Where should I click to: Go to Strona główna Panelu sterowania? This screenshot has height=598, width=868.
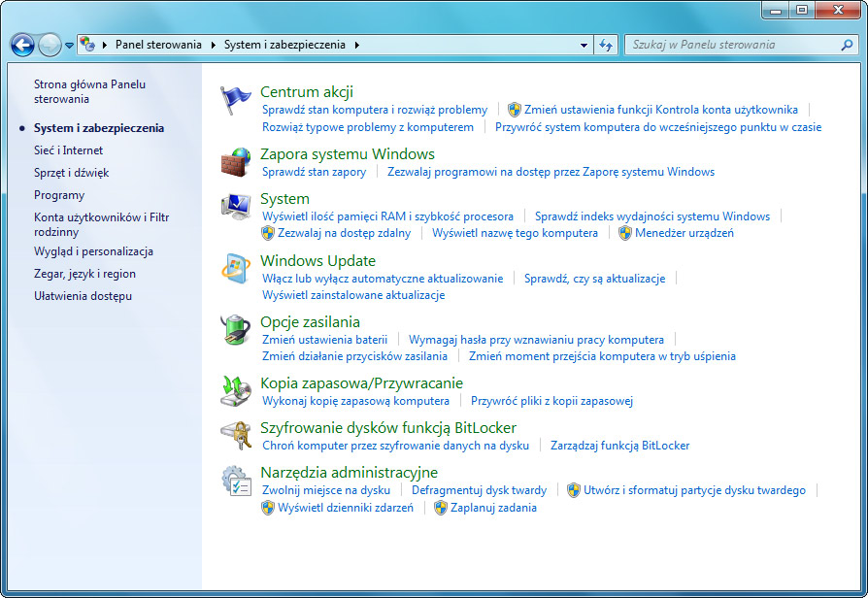(x=89, y=91)
